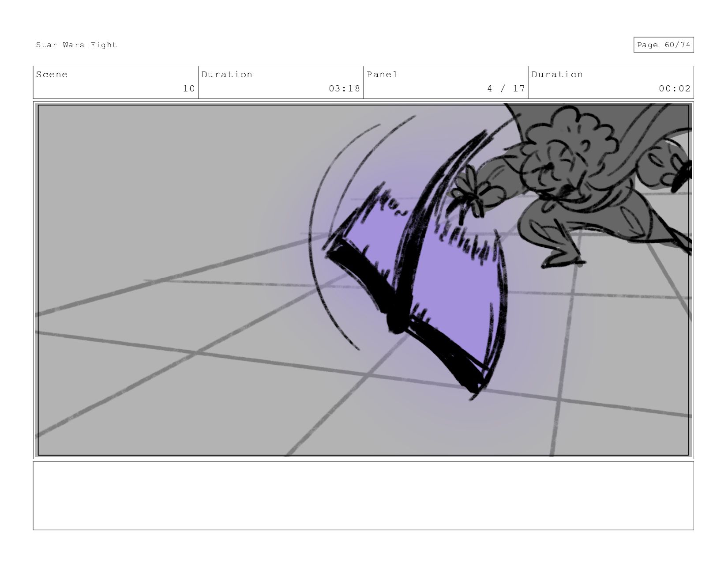728x563 pixels.
Task: Click the scene number value '10'
Action: 189,89
